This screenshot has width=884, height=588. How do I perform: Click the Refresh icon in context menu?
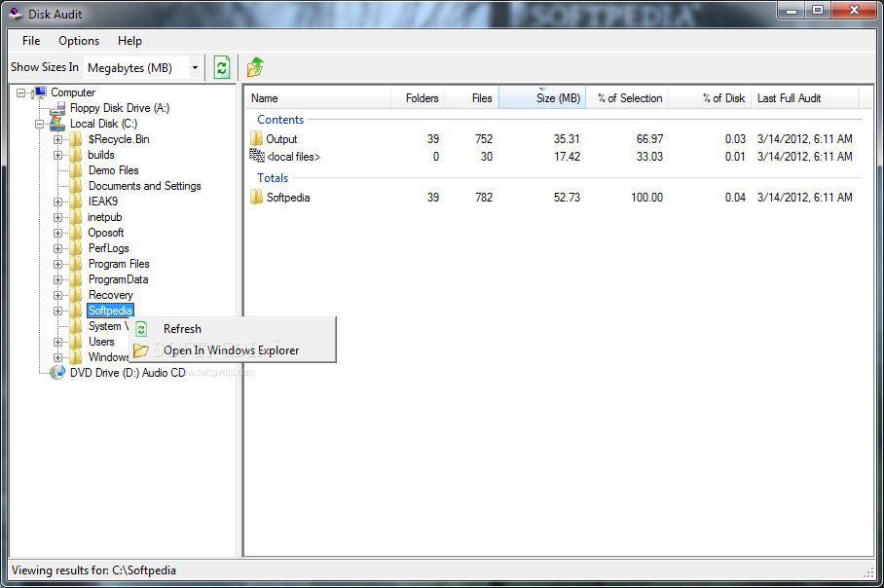[x=141, y=329]
